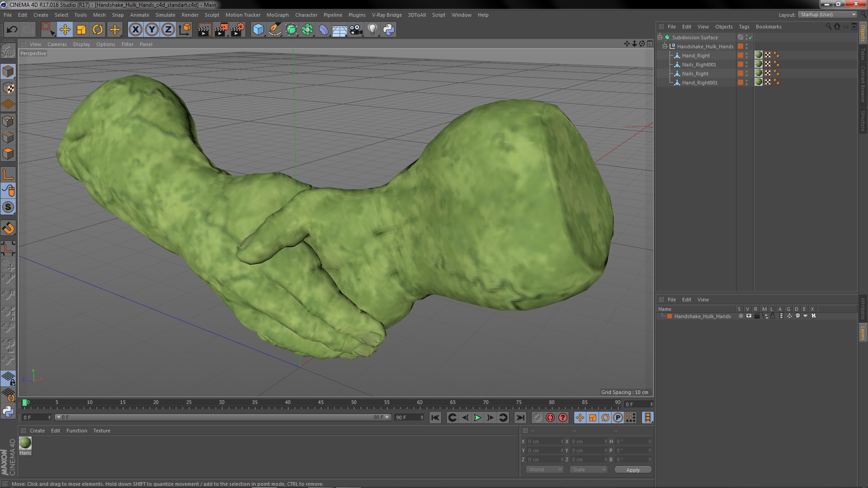Image resolution: width=868 pixels, height=488 pixels.
Task: Click the Subdivision Surface generator icon
Action: click(x=291, y=30)
